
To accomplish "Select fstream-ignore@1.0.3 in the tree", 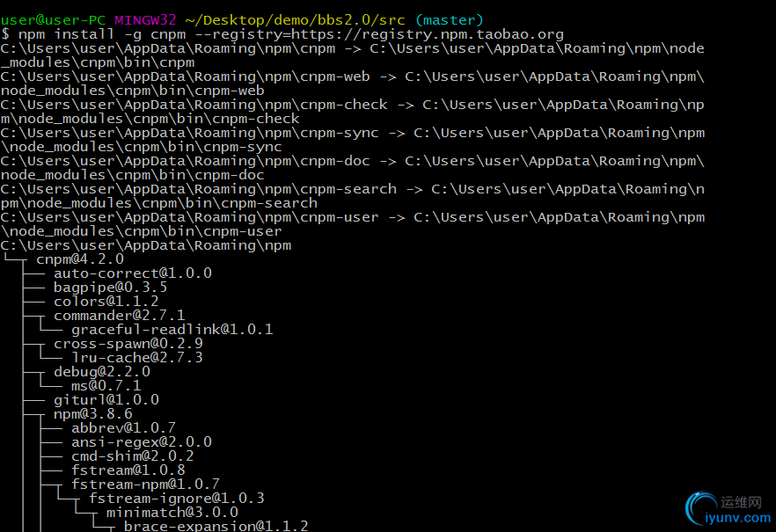I will (176, 499).
